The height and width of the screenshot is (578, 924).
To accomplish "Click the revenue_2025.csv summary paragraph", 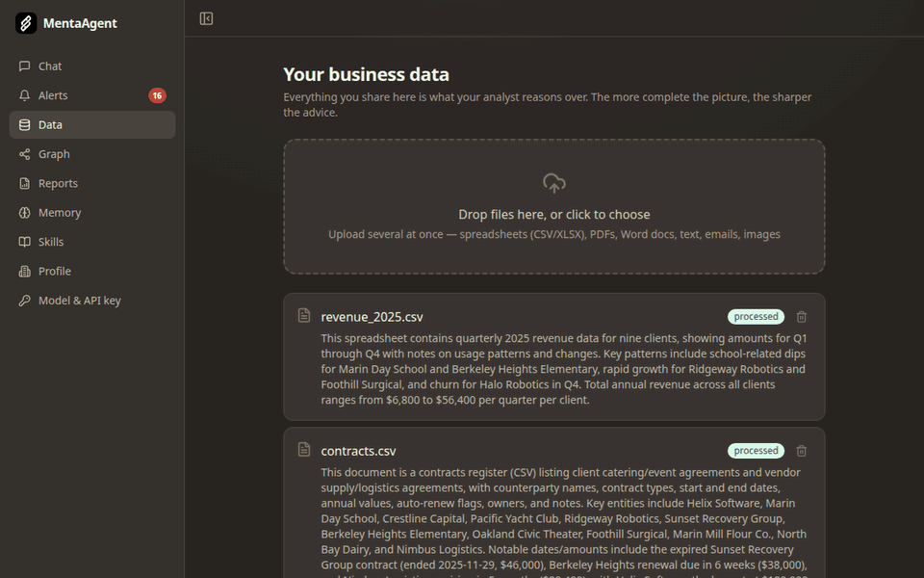I will coord(564,369).
